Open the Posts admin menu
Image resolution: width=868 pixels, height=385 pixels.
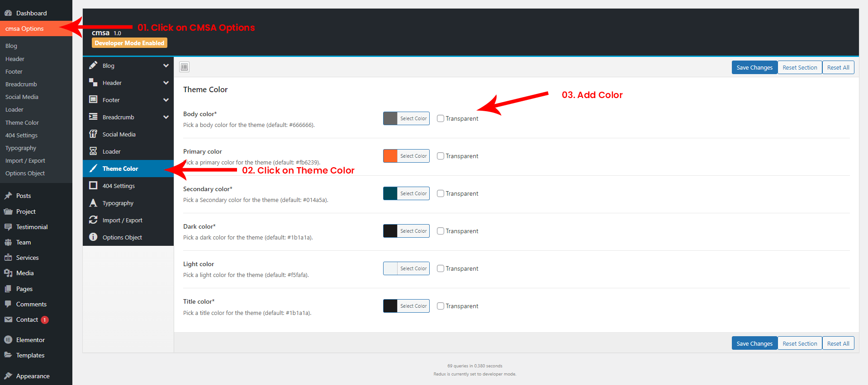24,196
